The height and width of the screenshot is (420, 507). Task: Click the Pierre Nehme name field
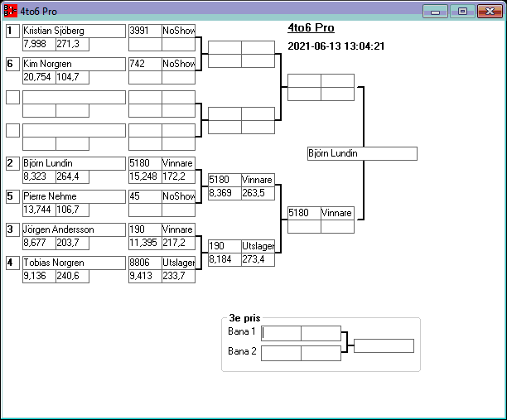(74, 196)
